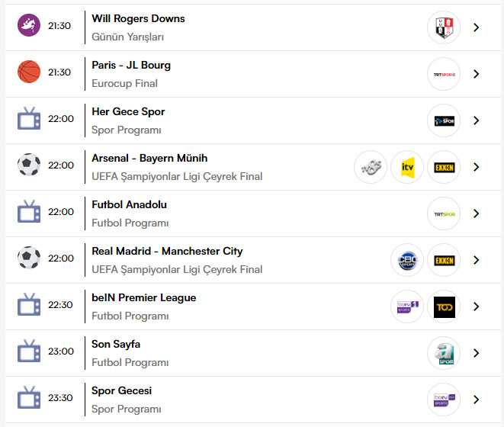Image resolution: width=504 pixels, height=427 pixels.
Task: Click the TV icon next to Her Gece Spor
Action: pyautogui.click(x=29, y=119)
